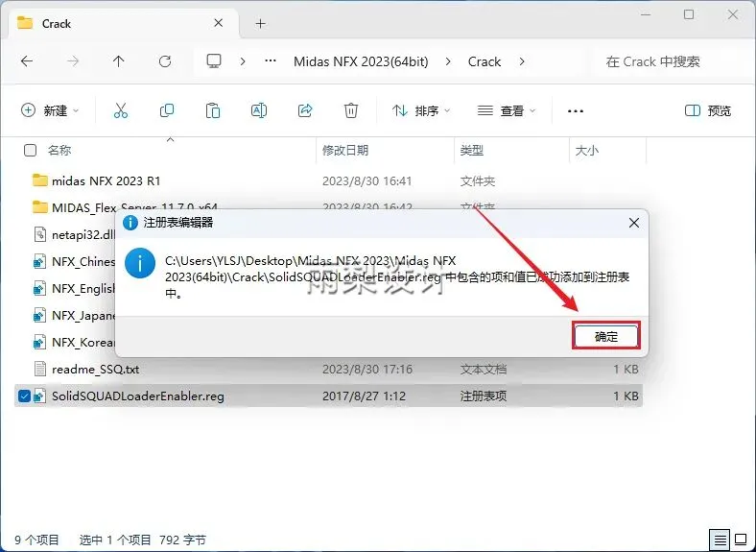Screen dimensions: 756x552
Task: Click the SolidSQUADLoaderEnabler.reg file name
Action: (x=138, y=396)
